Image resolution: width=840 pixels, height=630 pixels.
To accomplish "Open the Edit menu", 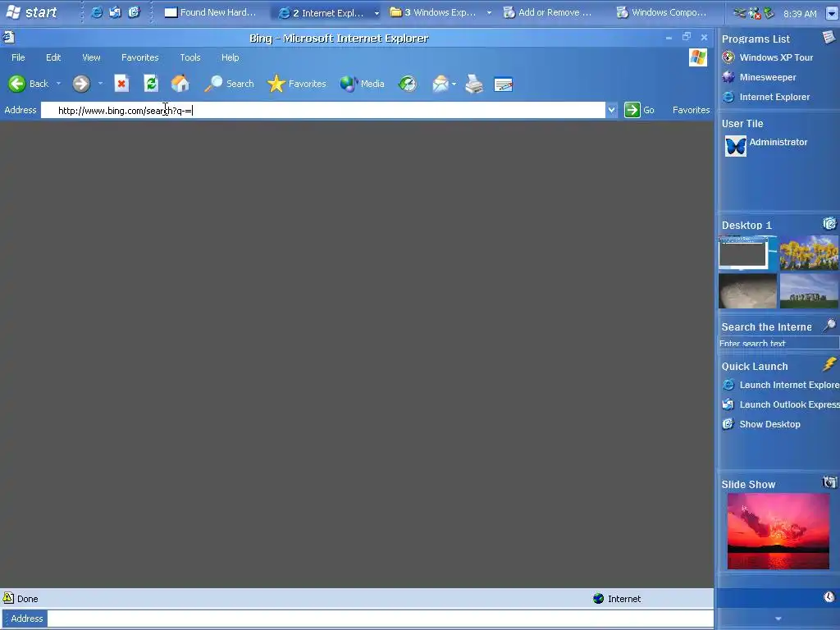I will coord(53,57).
